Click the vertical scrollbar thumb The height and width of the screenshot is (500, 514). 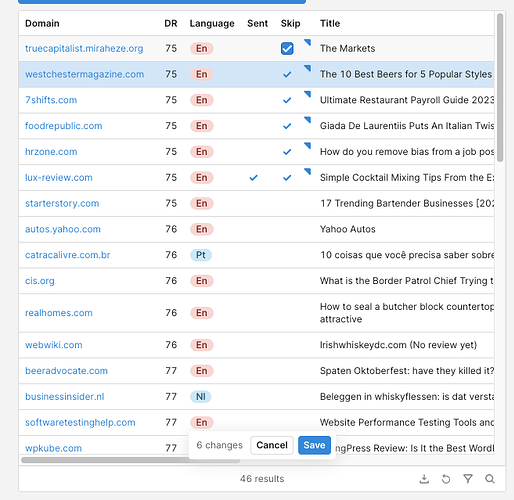(500, 87)
